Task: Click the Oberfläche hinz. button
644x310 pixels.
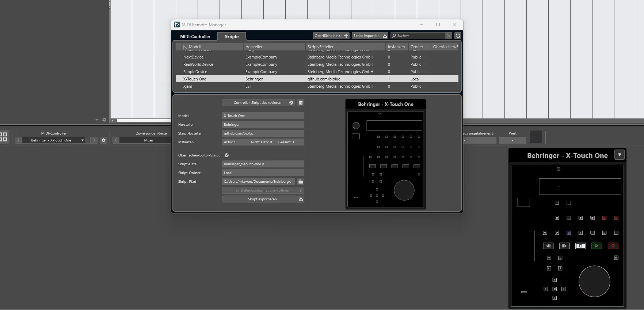Action: [x=331, y=35]
